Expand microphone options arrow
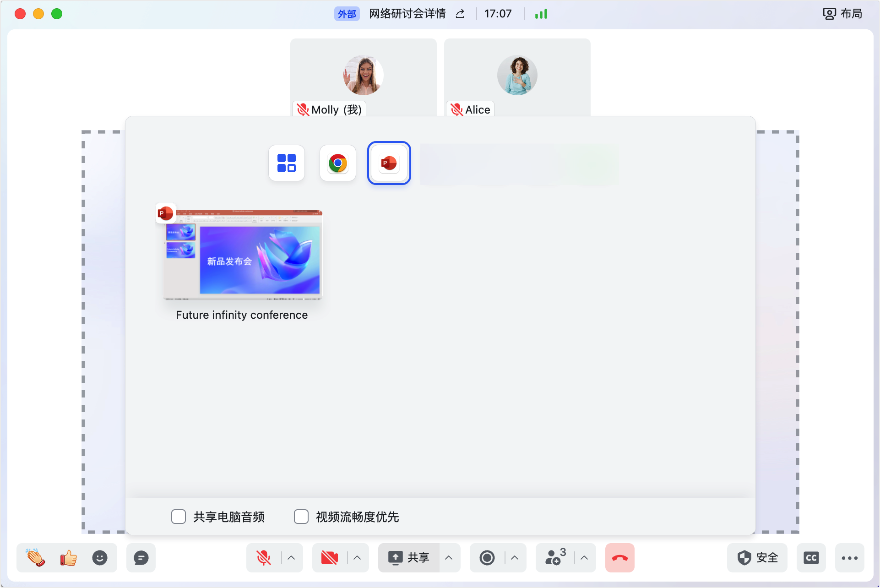This screenshot has width=880, height=588. coord(291,557)
